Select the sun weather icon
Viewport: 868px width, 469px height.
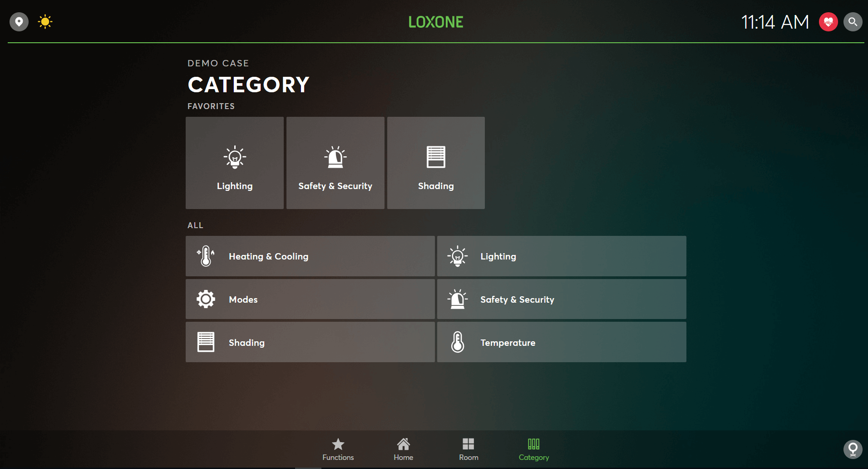tap(45, 21)
